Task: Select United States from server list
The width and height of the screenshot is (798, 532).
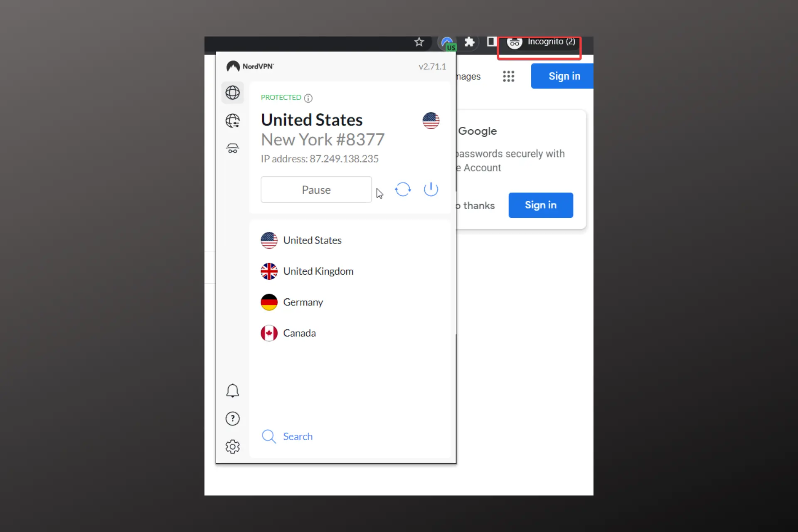Action: click(x=312, y=240)
